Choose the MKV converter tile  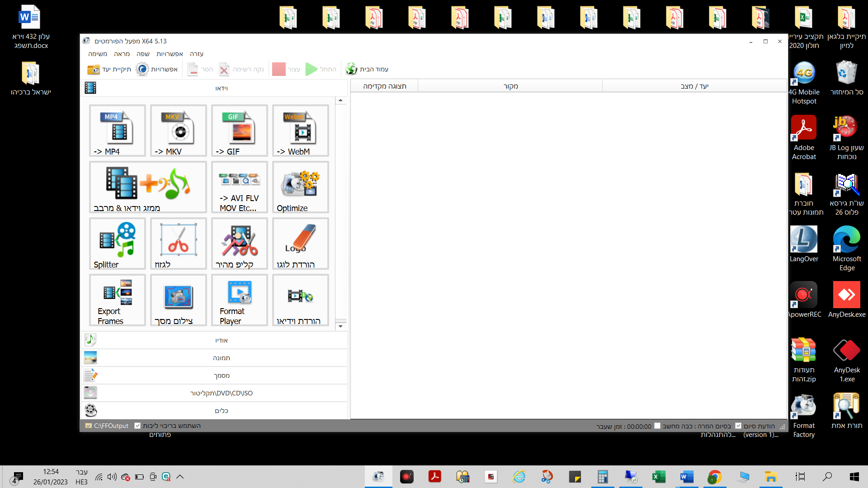coord(178,131)
